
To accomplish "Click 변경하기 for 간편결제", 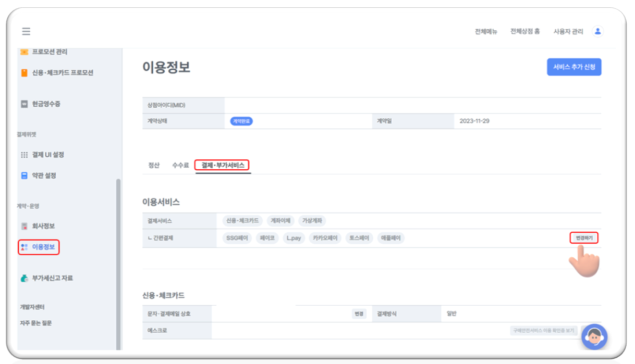I will 583,238.
